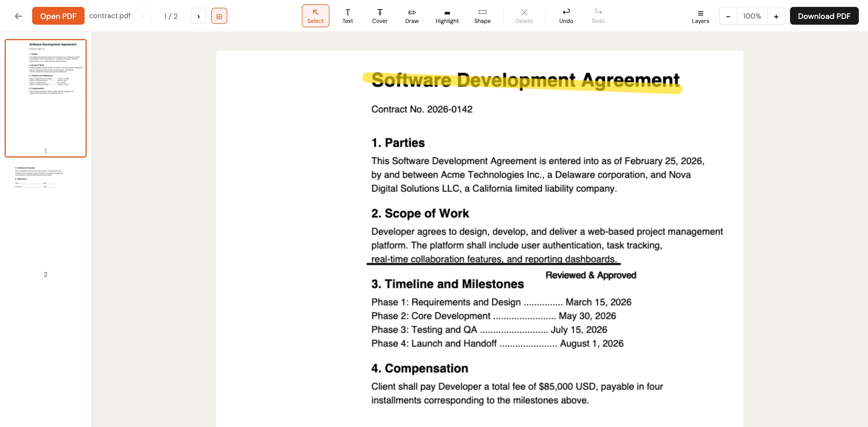The image size is (868, 427).
Task: Undo the last annotation
Action: tap(566, 15)
